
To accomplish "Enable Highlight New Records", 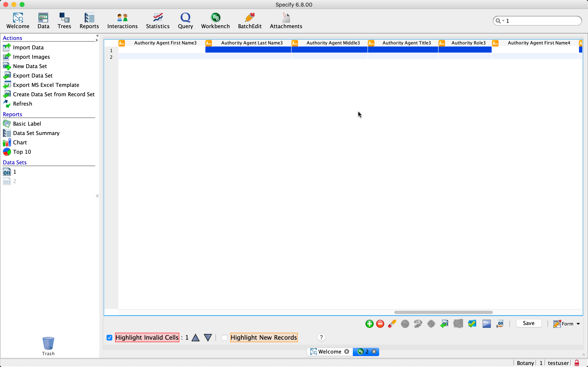I will click(224, 337).
